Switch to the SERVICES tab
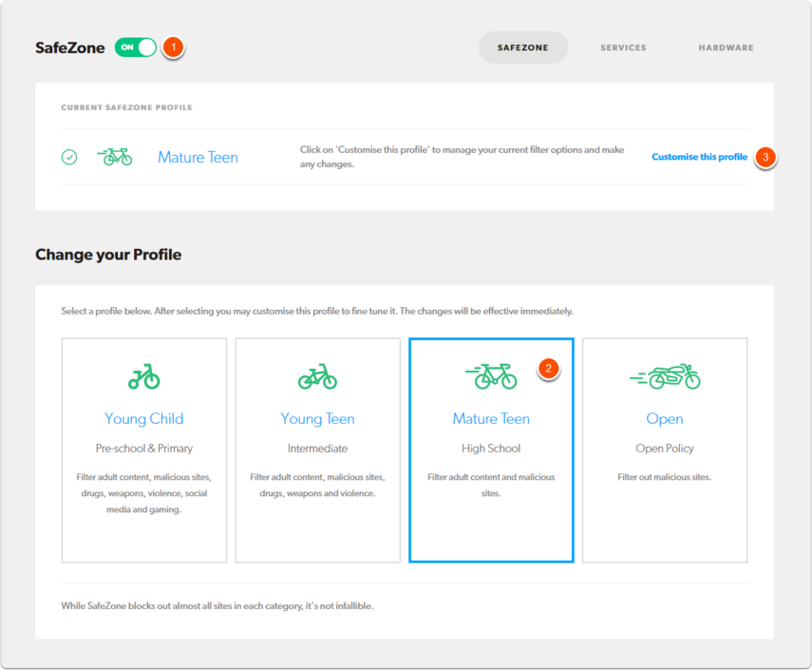Viewport: 812px width, 670px height. 623,47
